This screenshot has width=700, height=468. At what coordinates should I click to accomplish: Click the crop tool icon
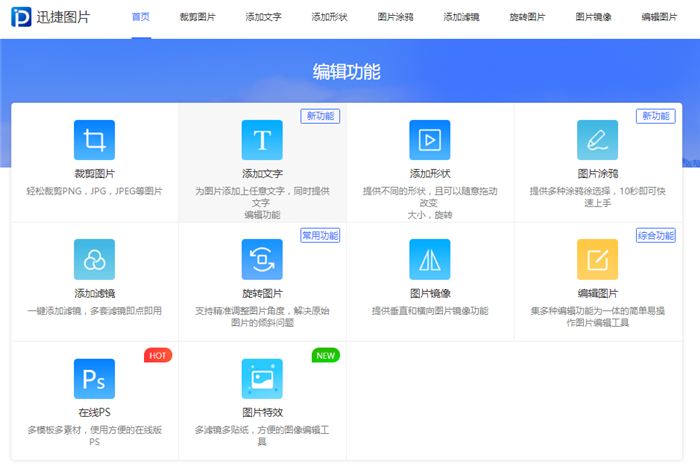point(94,140)
